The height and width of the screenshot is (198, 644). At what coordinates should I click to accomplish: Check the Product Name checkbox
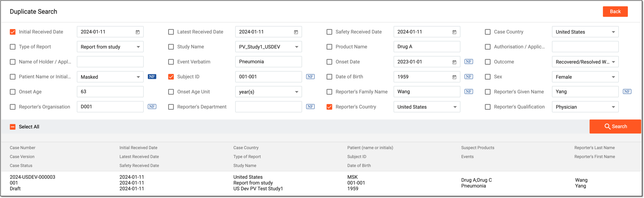tap(329, 47)
